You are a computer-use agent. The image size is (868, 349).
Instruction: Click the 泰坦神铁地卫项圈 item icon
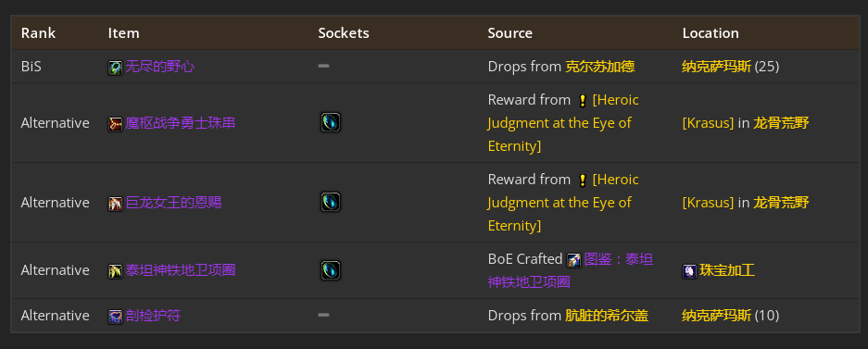pyautogui.click(x=115, y=271)
